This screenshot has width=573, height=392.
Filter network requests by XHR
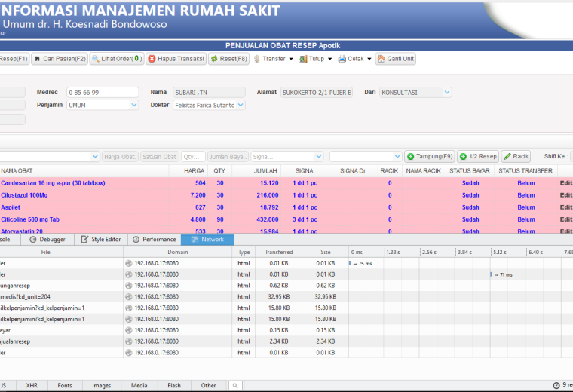point(32,385)
